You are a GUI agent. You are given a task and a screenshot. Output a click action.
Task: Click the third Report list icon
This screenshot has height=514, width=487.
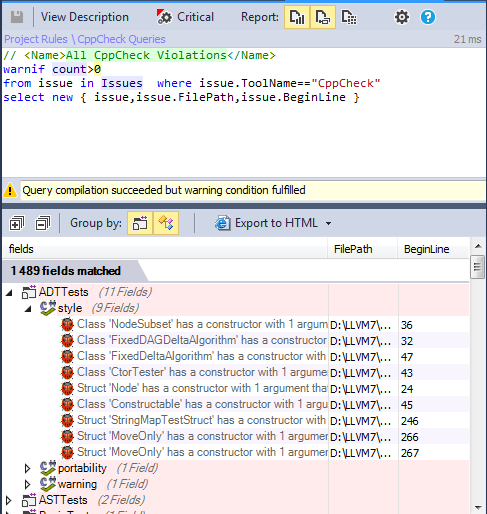(349, 17)
